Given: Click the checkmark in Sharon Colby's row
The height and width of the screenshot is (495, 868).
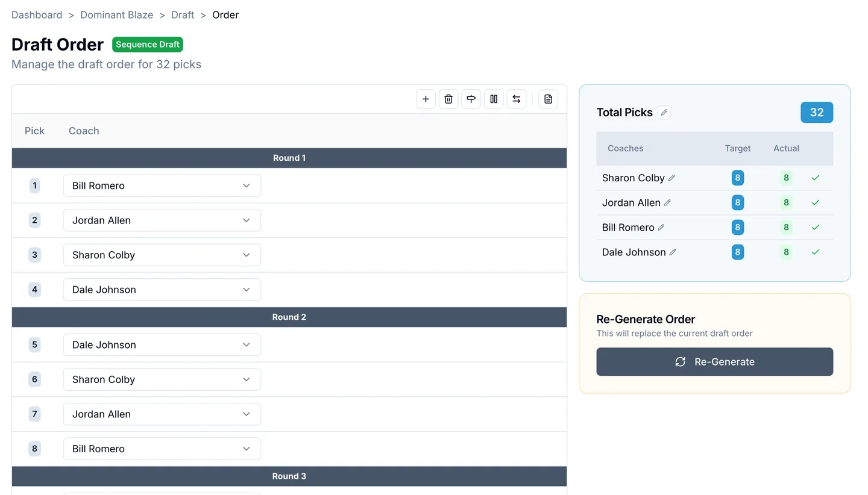Looking at the screenshot, I should (x=816, y=178).
